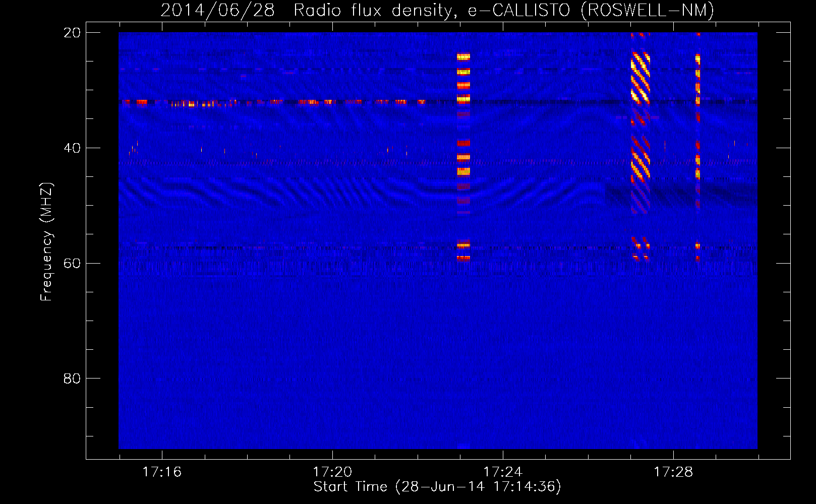Click the 'Start Time (28-Jun-14 17:14:36)' label
This screenshot has width=816, height=504.
(437, 486)
